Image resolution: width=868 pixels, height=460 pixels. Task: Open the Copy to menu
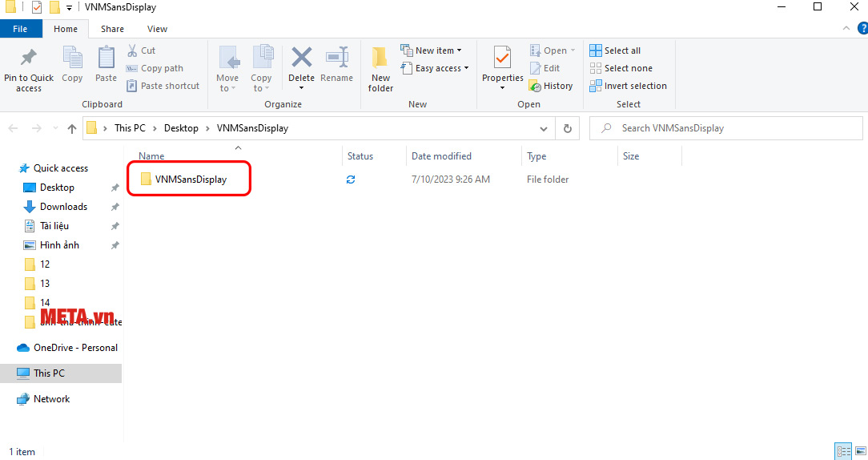pyautogui.click(x=261, y=69)
